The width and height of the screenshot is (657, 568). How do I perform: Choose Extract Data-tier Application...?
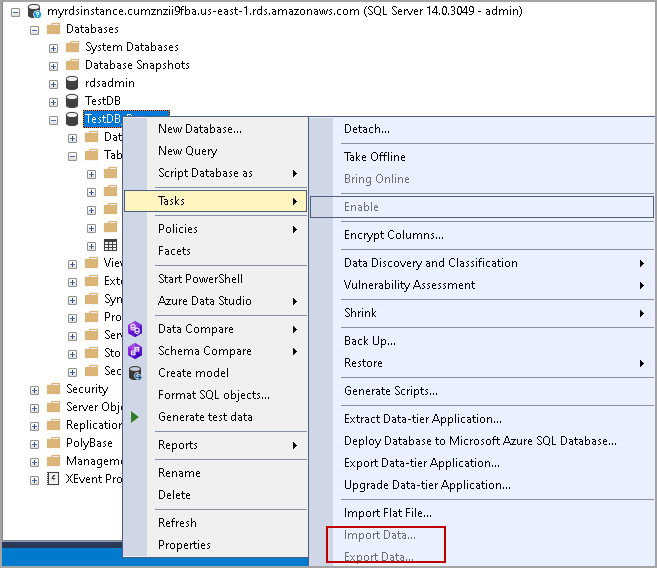point(482,419)
